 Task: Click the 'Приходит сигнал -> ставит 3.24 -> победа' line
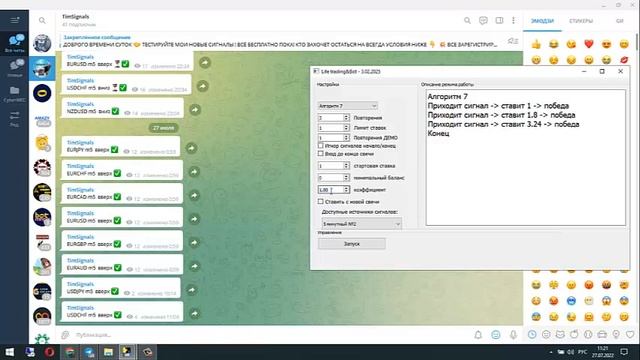[x=503, y=124]
